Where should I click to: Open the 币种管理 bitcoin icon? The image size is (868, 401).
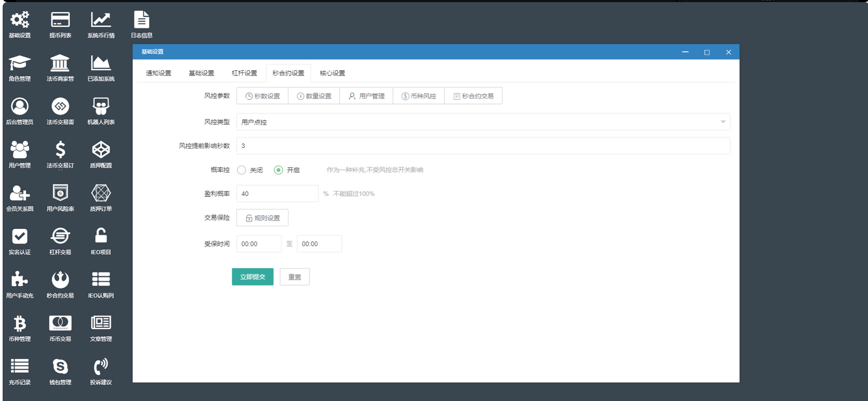point(20,323)
